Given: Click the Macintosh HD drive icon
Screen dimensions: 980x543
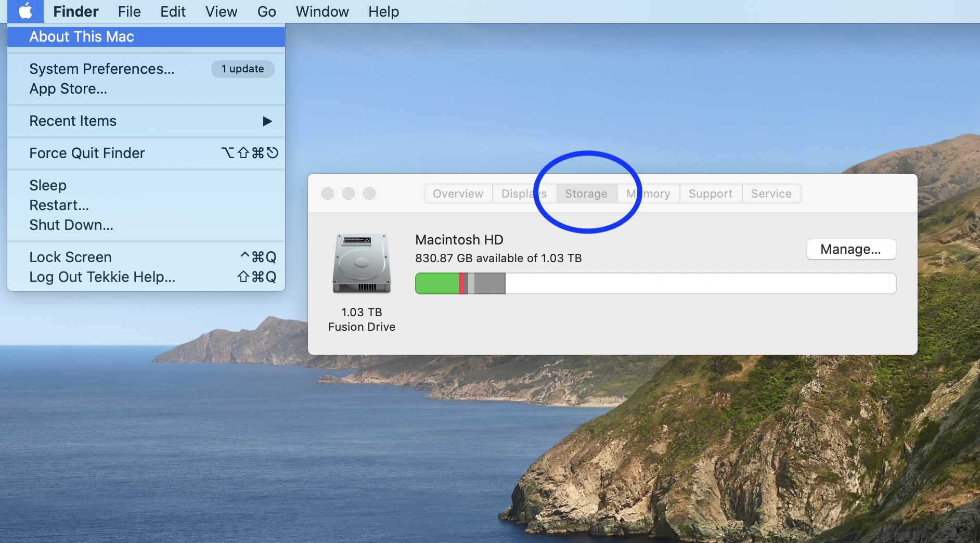Looking at the screenshot, I should pyautogui.click(x=362, y=264).
